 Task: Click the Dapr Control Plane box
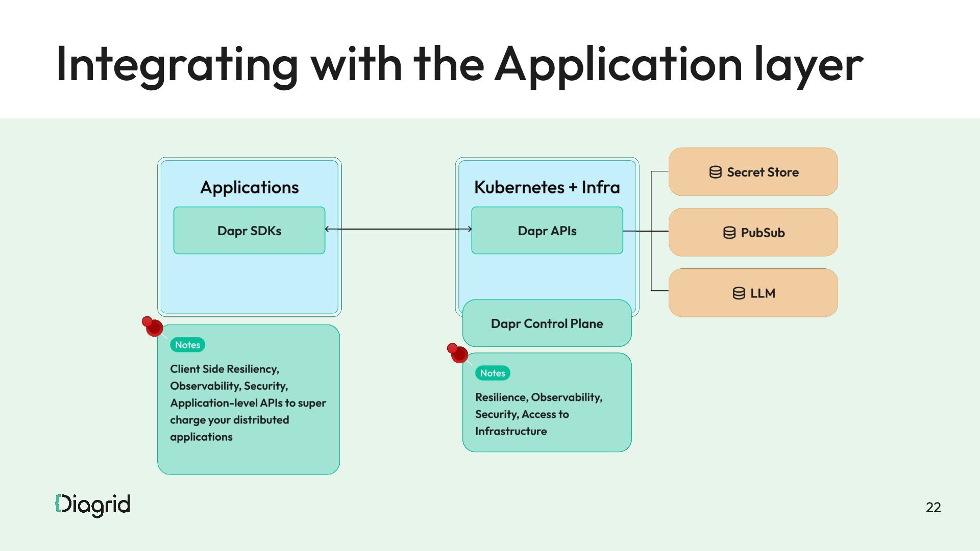coord(547,323)
